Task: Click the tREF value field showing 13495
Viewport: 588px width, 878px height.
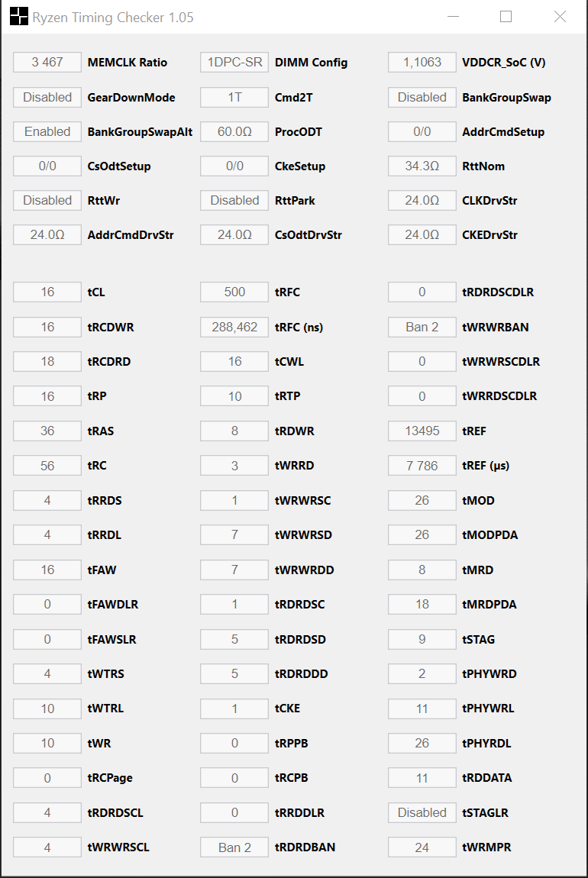Action: coord(422,431)
